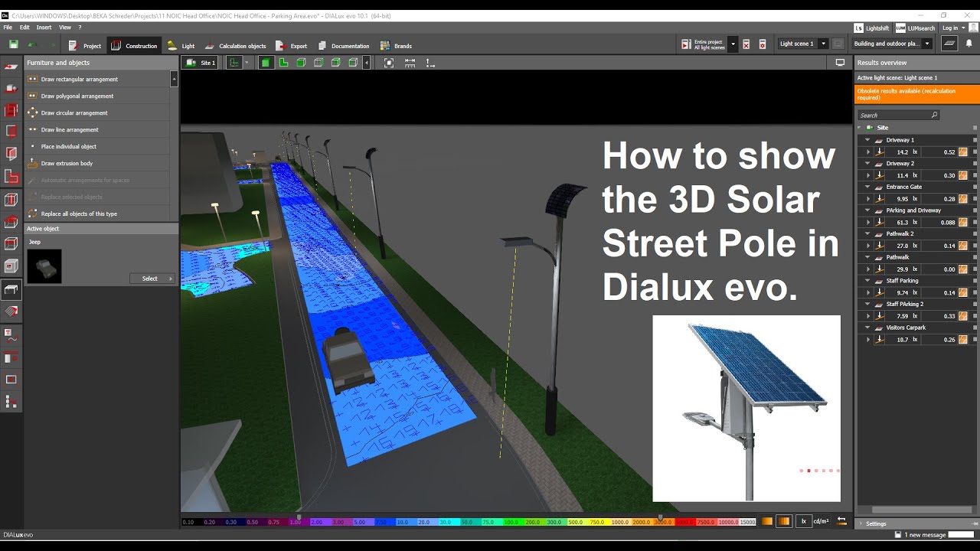The height and width of the screenshot is (551, 980).
Task: Open the File menu
Action: [8, 28]
